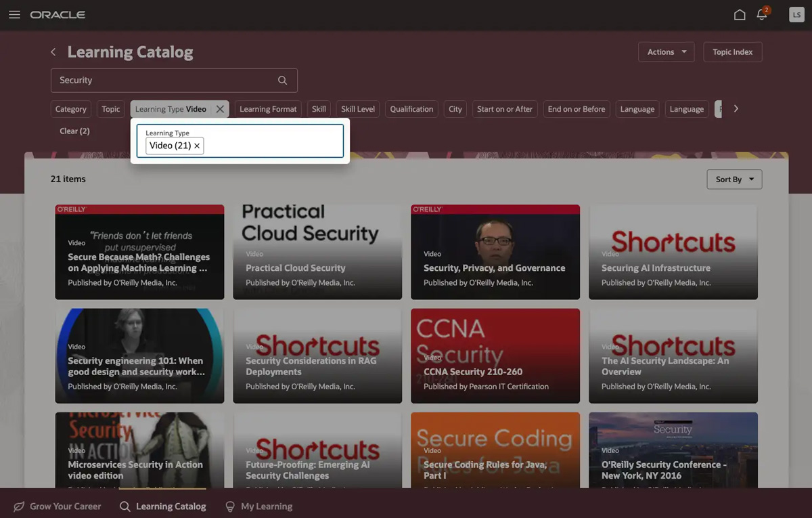812x518 pixels.
Task: Open the CCNA Security 210-260 video card
Action: (x=495, y=356)
